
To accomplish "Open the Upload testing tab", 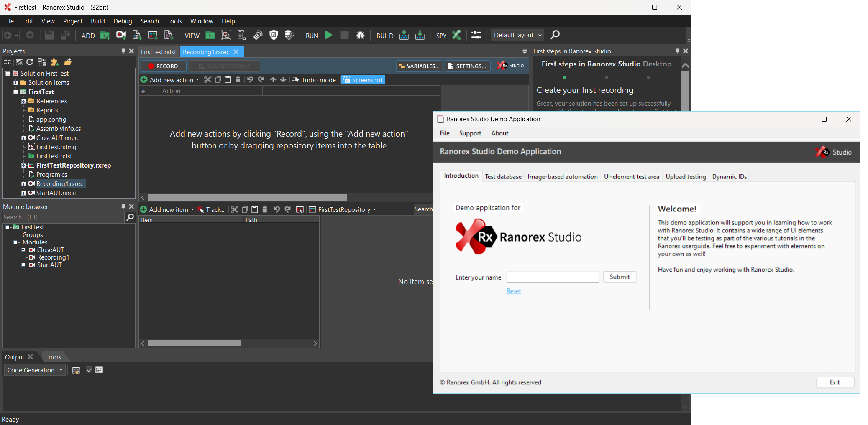I will [x=686, y=176].
